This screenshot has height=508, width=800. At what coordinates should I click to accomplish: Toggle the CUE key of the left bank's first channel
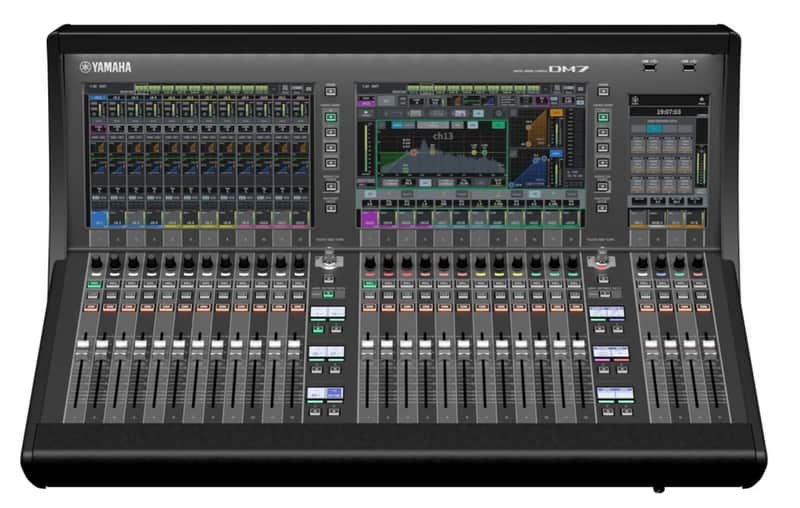[x=92, y=296]
